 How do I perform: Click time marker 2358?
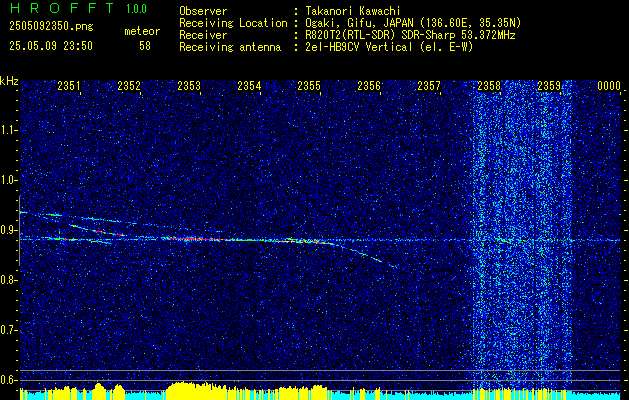click(489, 85)
